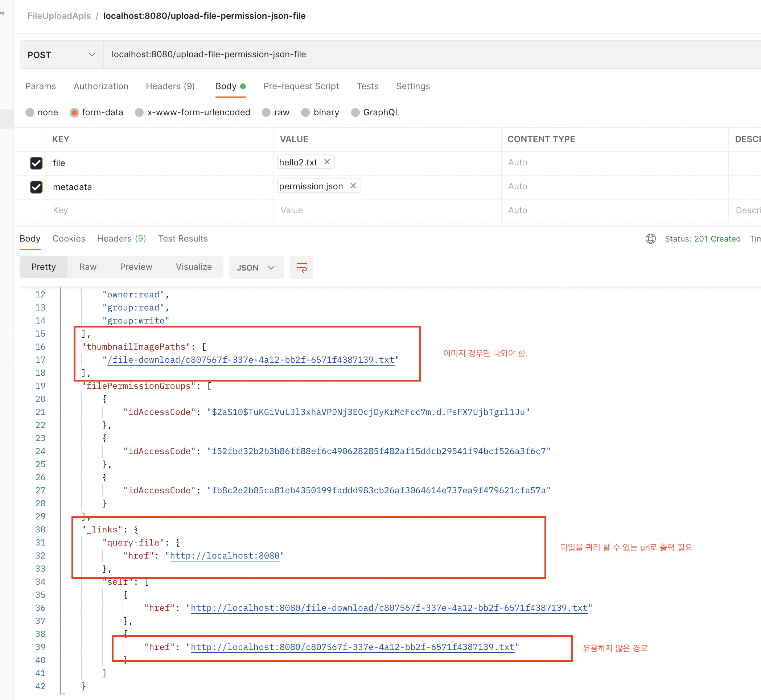Screen dimensions: 761x700
Task: Open the Settings tab
Action: (413, 86)
